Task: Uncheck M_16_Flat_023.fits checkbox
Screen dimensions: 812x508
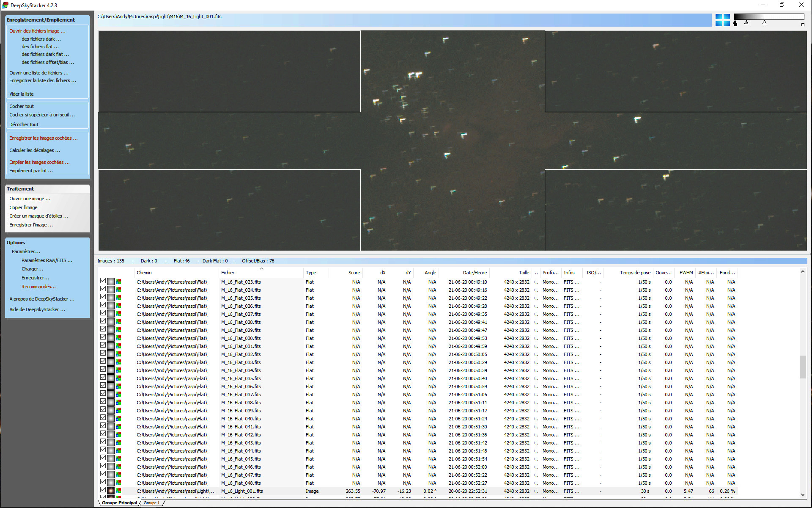Action: 103,281
